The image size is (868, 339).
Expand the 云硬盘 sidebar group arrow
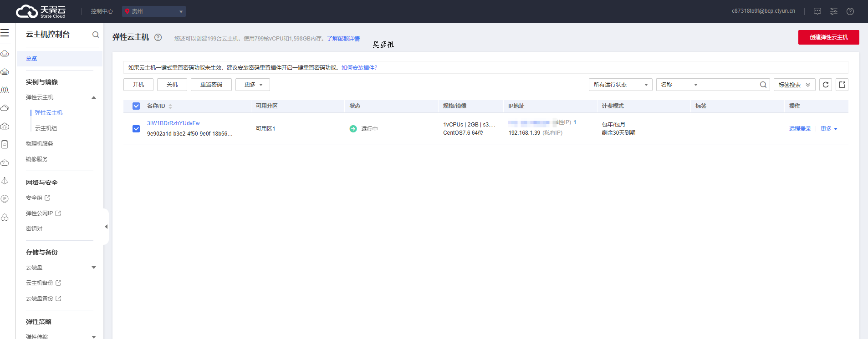pyautogui.click(x=94, y=268)
